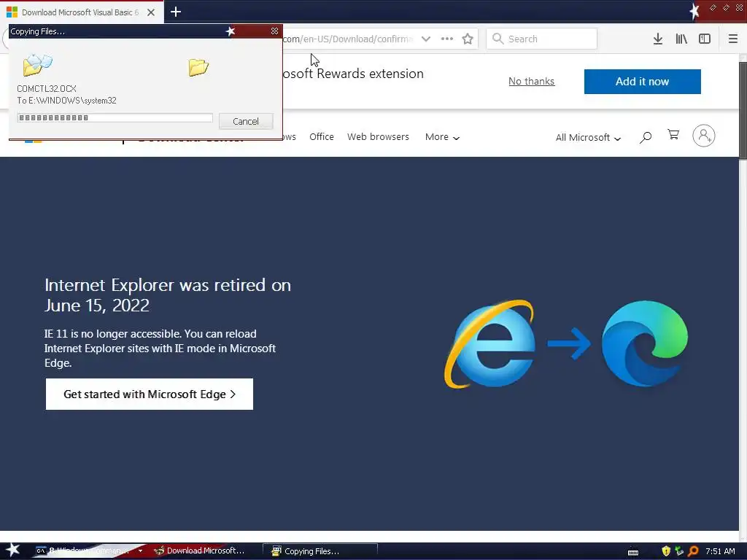Open the page actions three-dots menu
Screen dimensions: 747x560
click(447, 39)
